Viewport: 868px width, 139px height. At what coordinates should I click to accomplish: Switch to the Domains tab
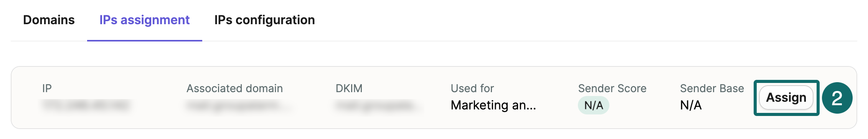coord(49,20)
